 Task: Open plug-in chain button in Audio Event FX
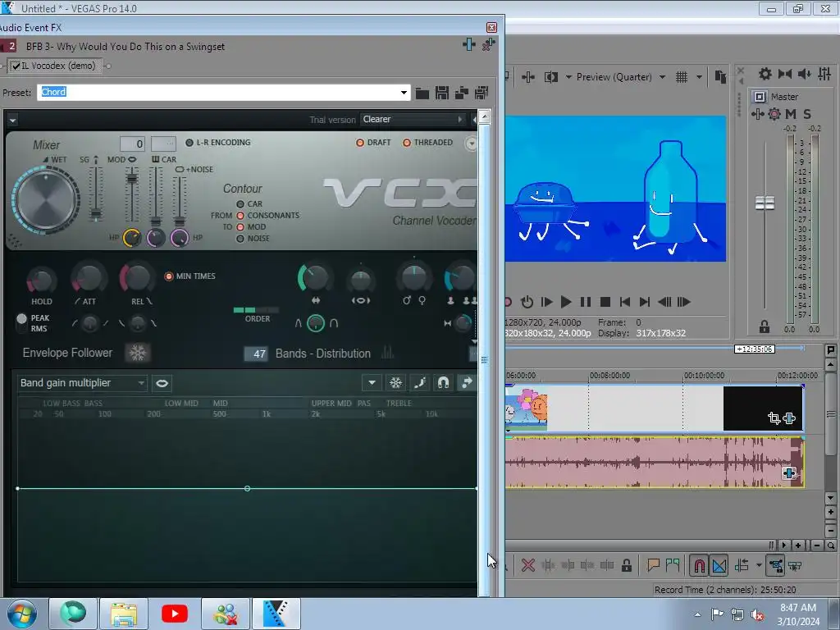468,45
